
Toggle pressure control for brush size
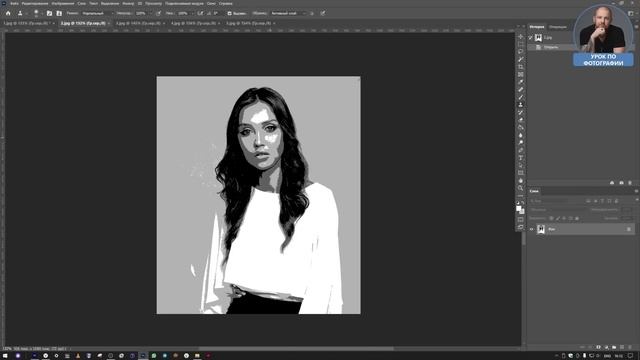[x=323, y=13]
